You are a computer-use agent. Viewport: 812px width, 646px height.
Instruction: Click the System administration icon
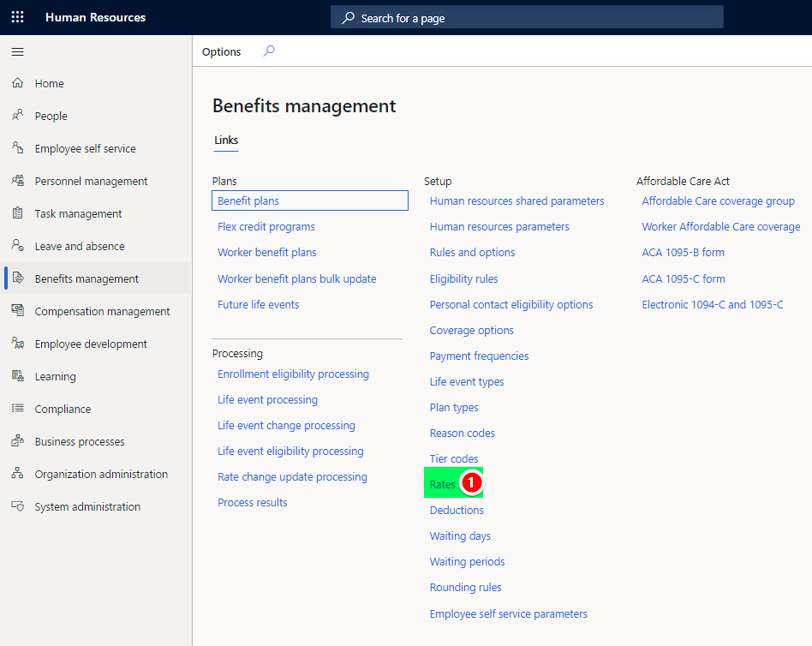pos(18,506)
